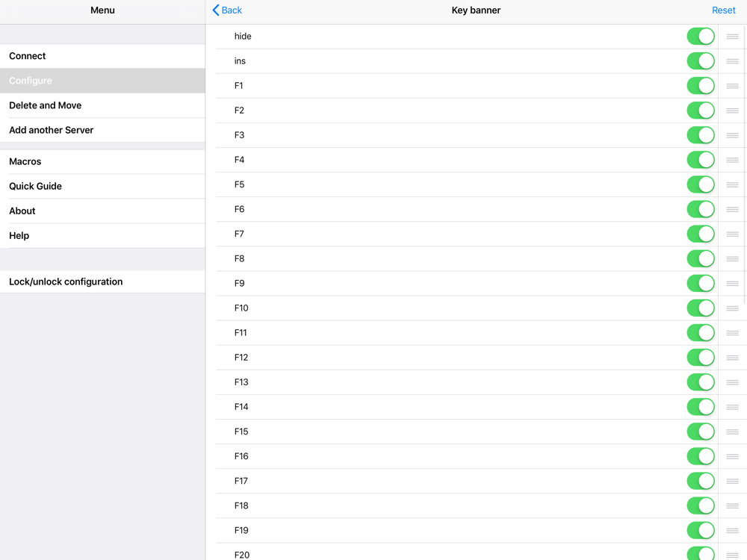The image size is (747, 560).
Task: Click reorder handle for F12 row
Action: [x=732, y=358]
